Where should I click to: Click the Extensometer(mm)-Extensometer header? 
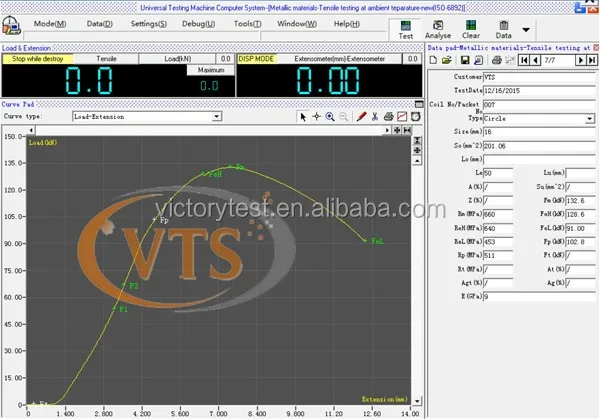click(339, 59)
